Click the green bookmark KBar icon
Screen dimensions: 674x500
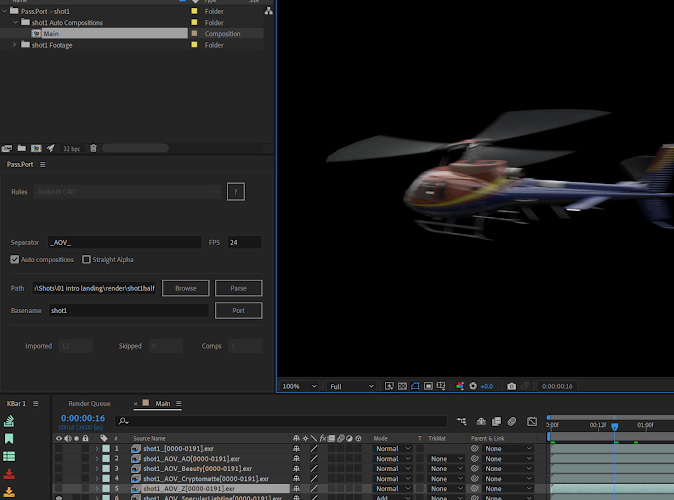pos(9,439)
